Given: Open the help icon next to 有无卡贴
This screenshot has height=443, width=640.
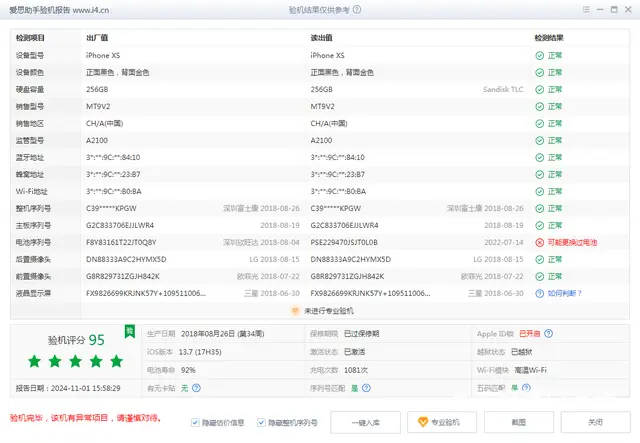Looking at the screenshot, I should coord(196,388).
